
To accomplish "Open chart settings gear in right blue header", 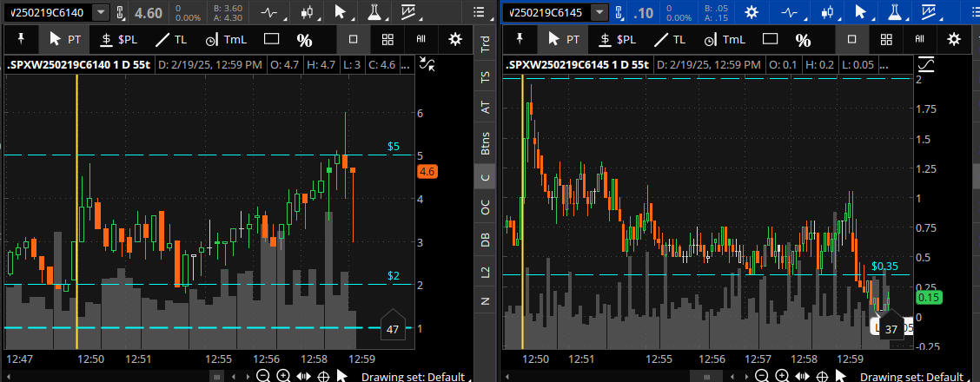I will (749, 13).
